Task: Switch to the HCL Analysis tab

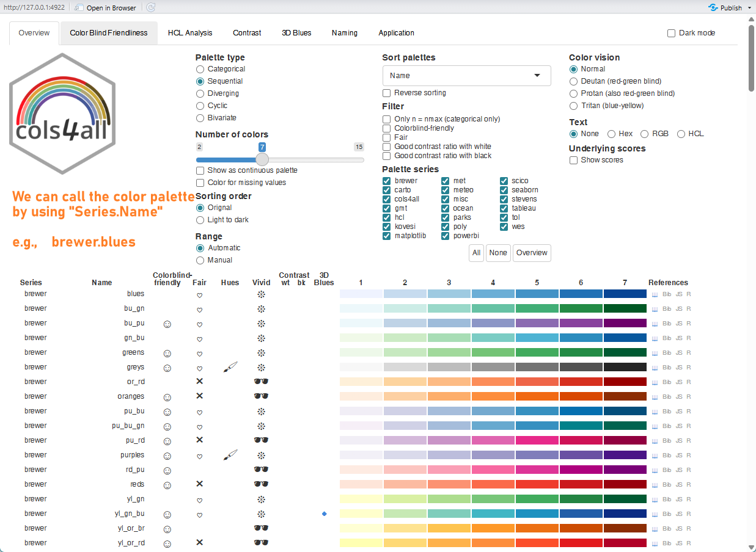Action: coord(190,33)
